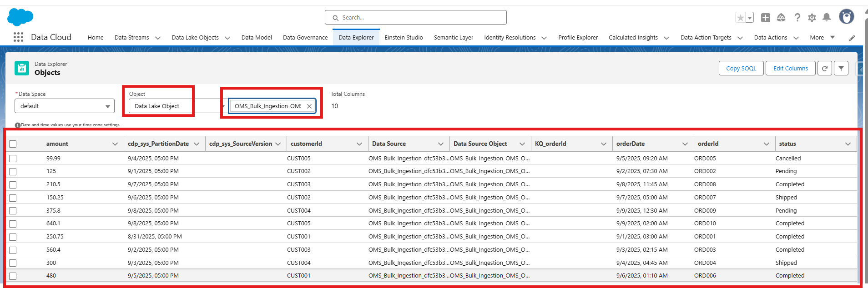The height and width of the screenshot is (288, 868).
Task: Switch to the Data Model tab
Action: (x=257, y=38)
